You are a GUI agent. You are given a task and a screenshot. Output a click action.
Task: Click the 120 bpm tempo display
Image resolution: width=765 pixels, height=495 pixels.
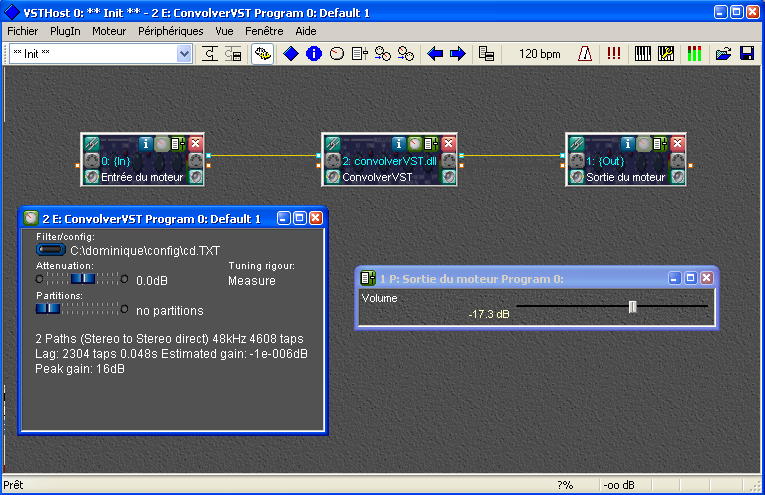(x=540, y=54)
